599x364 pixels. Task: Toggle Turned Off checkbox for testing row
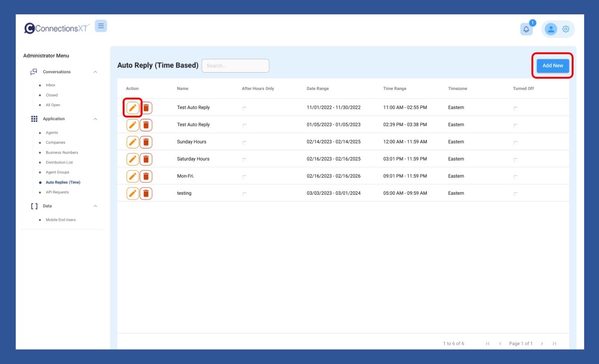(x=516, y=194)
